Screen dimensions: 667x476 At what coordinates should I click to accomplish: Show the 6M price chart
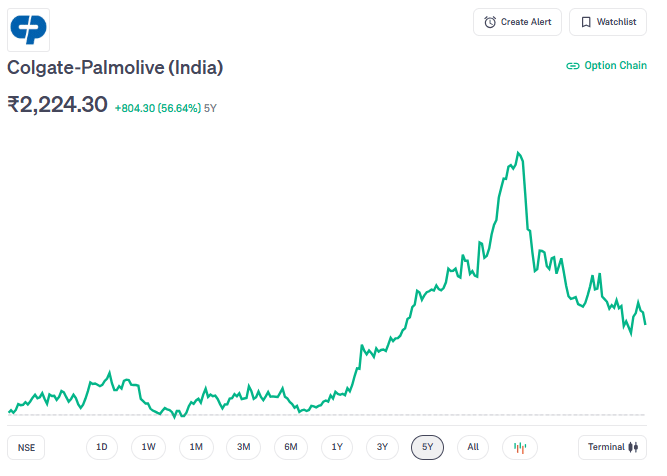click(291, 447)
